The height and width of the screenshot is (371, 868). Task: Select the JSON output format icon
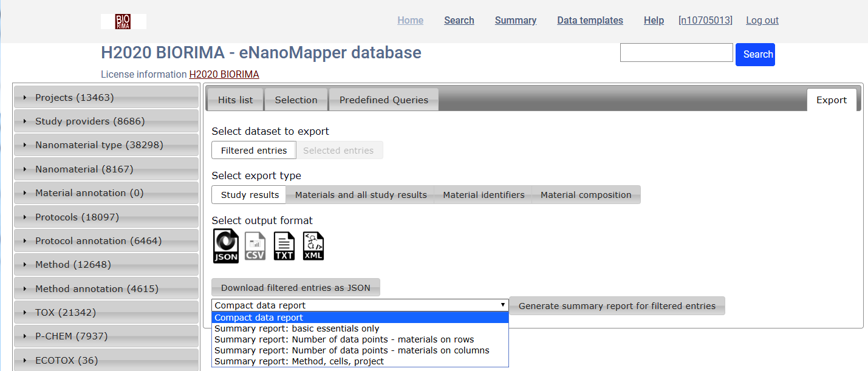click(225, 245)
